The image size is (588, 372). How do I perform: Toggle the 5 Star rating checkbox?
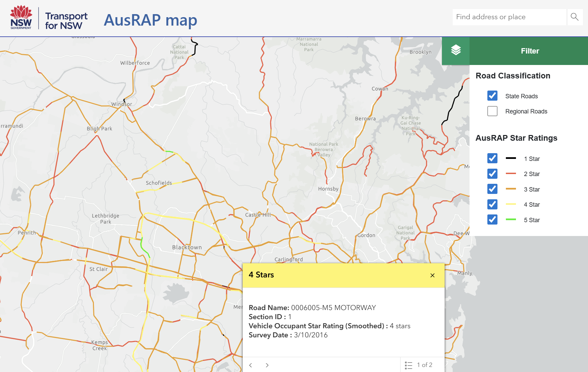492,220
